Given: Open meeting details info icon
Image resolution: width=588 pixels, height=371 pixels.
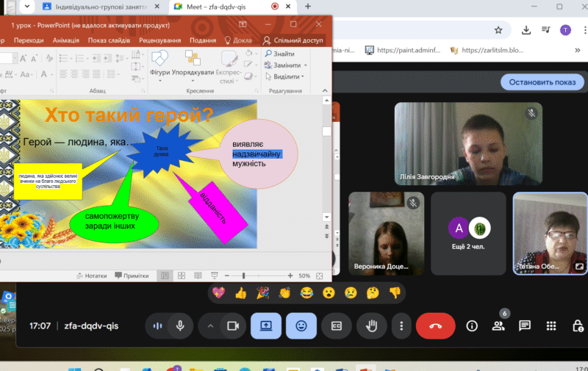Looking at the screenshot, I should [x=472, y=325].
